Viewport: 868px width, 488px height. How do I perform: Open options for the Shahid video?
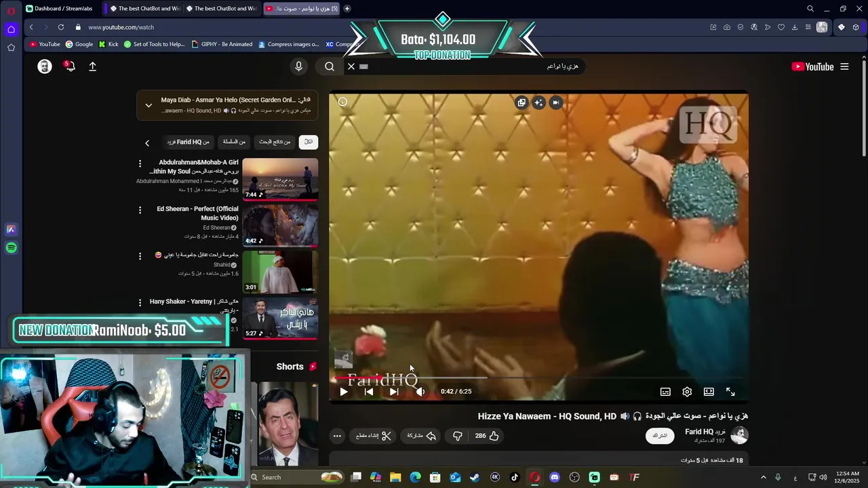coord(140,256)
